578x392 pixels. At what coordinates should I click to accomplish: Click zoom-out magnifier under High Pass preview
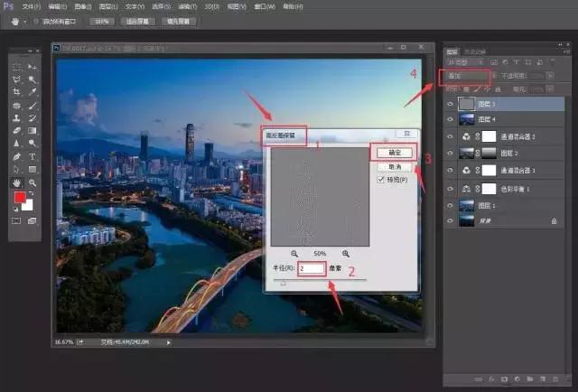(x=294, y=254)
